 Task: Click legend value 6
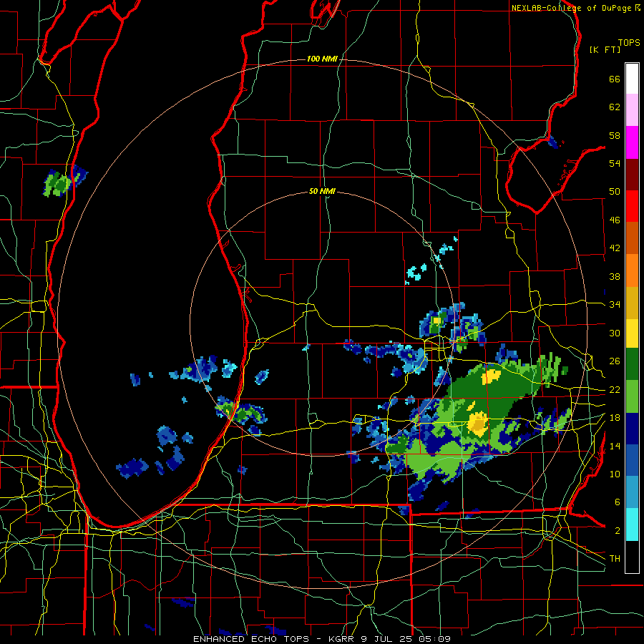pos(617,502)
